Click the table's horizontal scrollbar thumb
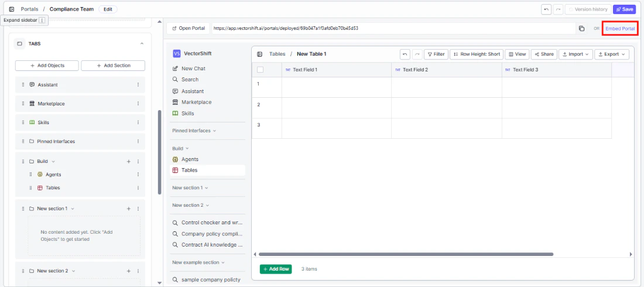The width and height of the screenshot is (644, 287). click(x=406, y=254)
